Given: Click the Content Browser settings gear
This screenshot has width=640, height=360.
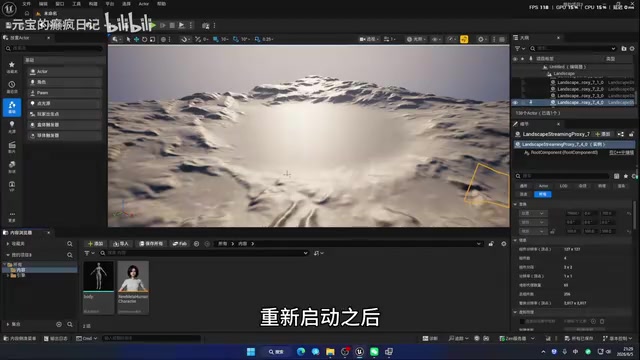Looking at the screenshot, I should click(x=504, y=244).
